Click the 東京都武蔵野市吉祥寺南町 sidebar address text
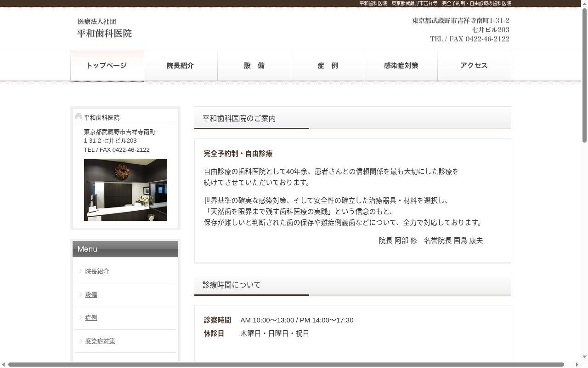This screenshot has width=588, height=368. [x=120, y=132]
